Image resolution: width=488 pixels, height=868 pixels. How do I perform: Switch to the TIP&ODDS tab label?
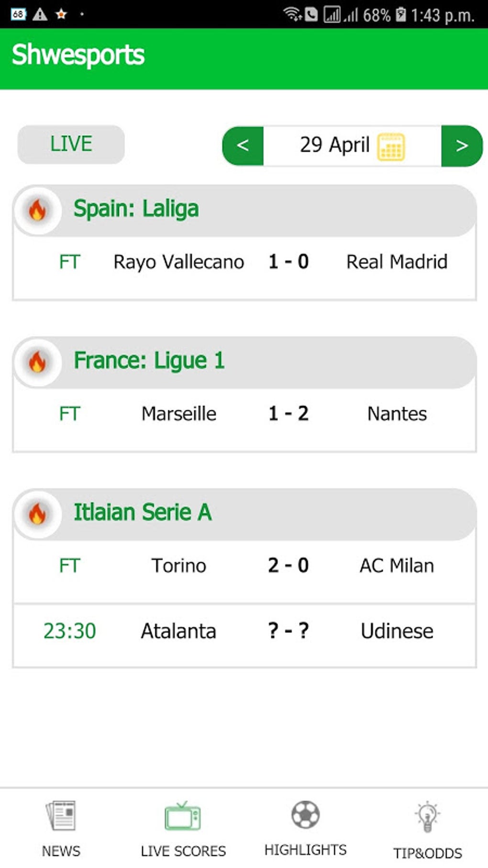(x=428, y=853)
